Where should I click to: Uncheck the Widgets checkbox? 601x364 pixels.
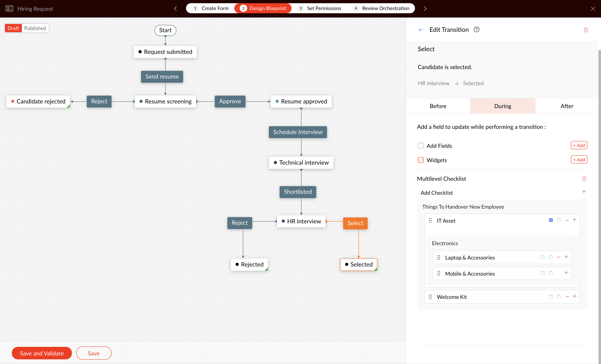(x=421, y=160)
